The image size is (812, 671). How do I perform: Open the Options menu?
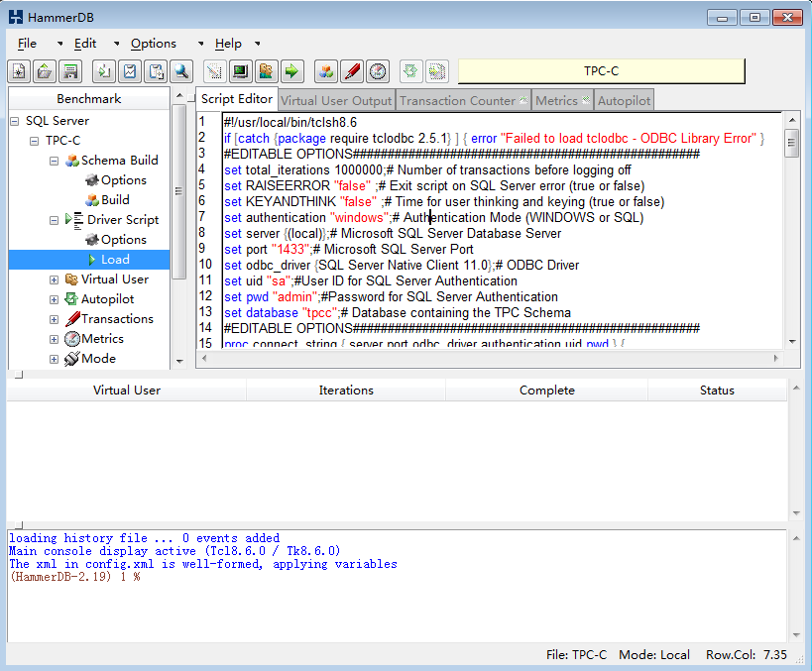click(x=154, y=44)
